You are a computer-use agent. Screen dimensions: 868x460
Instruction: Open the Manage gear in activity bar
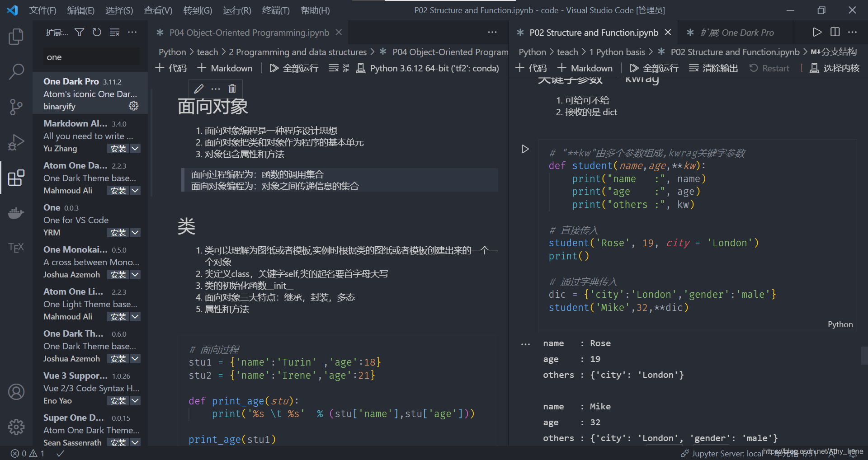16,427
